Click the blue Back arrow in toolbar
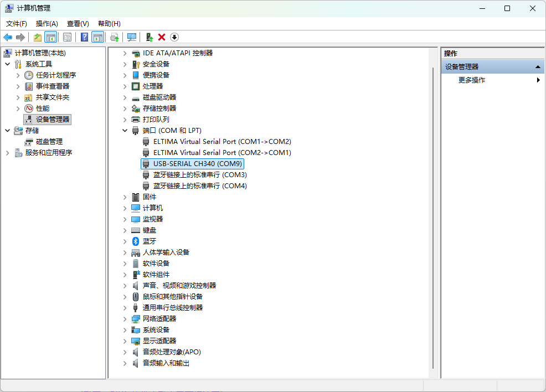Image resolution: width=546 pixels, height=392 pixels. (x=8, y=37)
